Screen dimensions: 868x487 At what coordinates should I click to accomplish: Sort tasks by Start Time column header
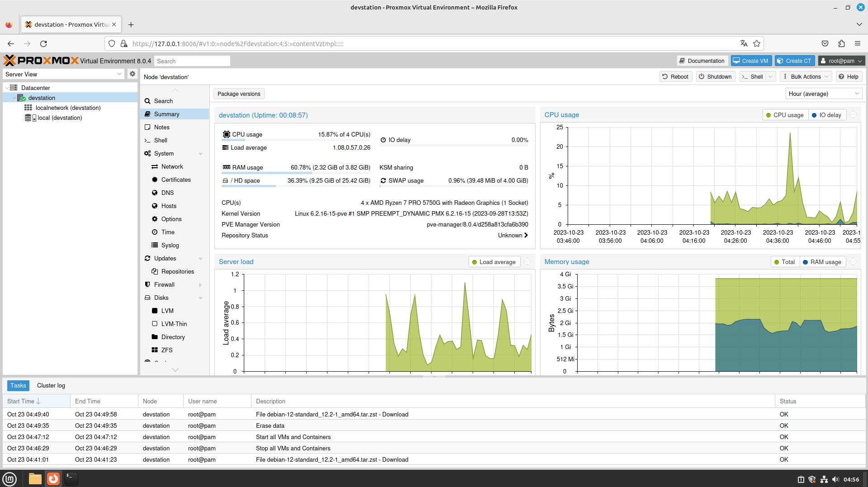pos(36,401)
